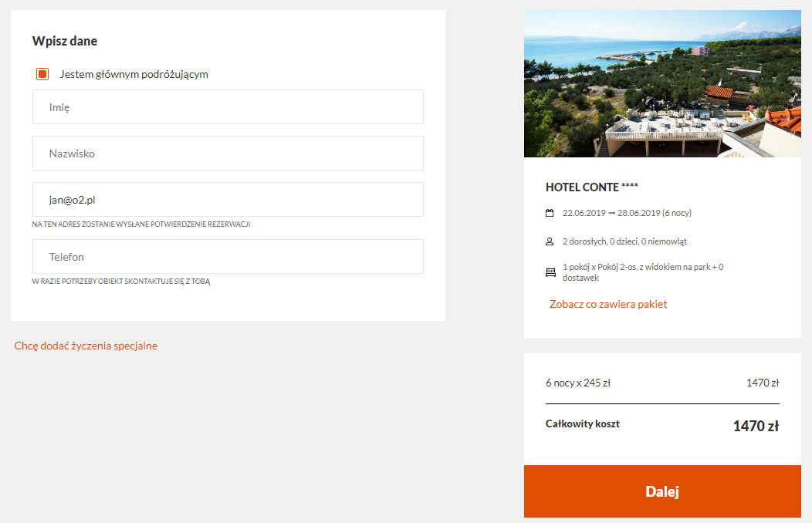Image resolution: width=812 pixels, height=523 pixels.
Task: Click the '6 nocy x 245 zł' price line
Action: 578,383
